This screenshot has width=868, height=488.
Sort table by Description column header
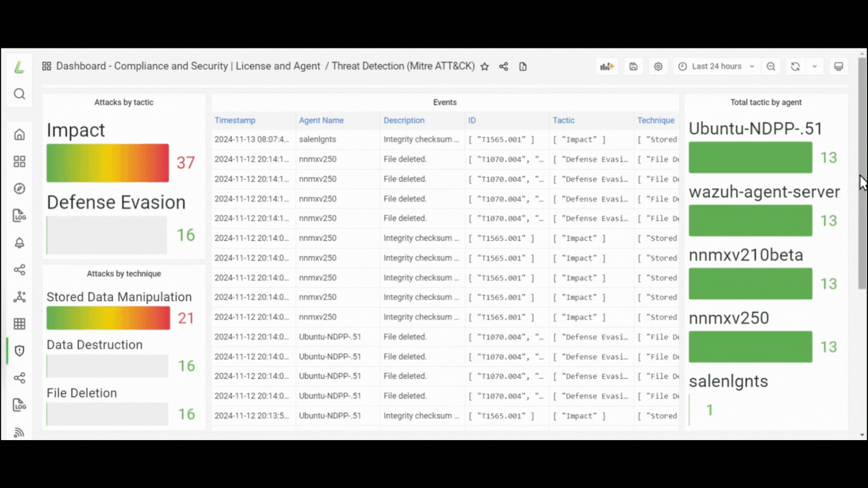tap(404, 120)
